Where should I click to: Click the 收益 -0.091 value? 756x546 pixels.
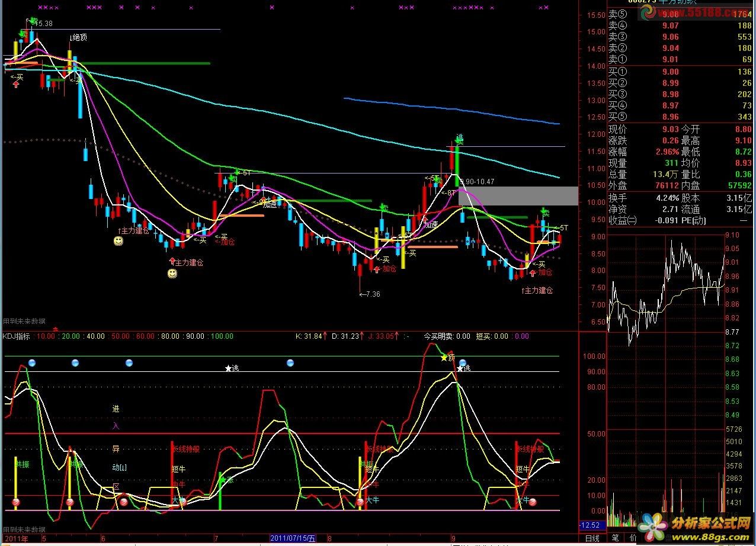[665, 220]
